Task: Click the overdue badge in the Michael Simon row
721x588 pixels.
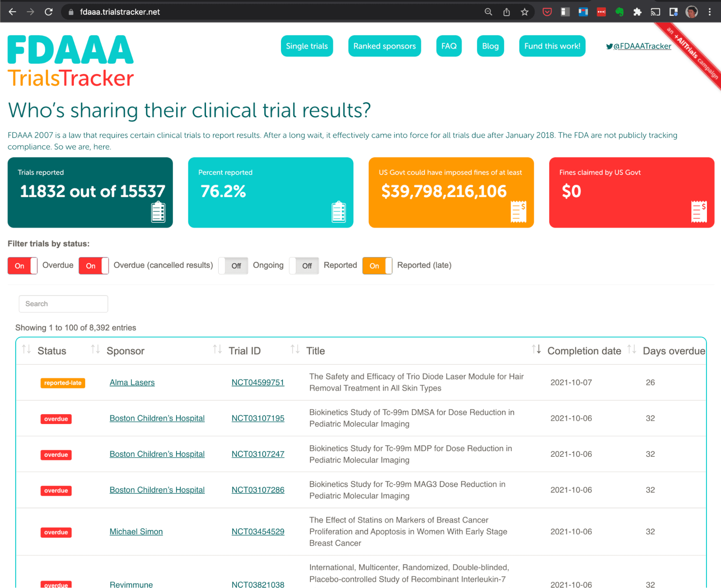Action: [x=56, y=532]
